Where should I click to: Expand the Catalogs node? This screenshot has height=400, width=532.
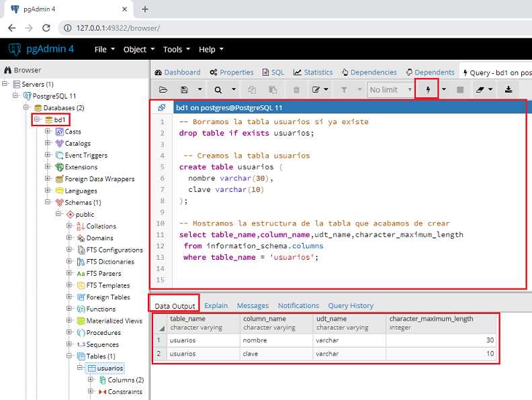pos(48,143)
